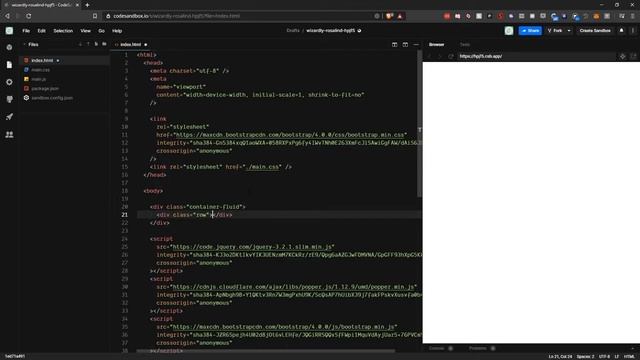
Task: Reload the preview browser
Action: click(451, 56)
